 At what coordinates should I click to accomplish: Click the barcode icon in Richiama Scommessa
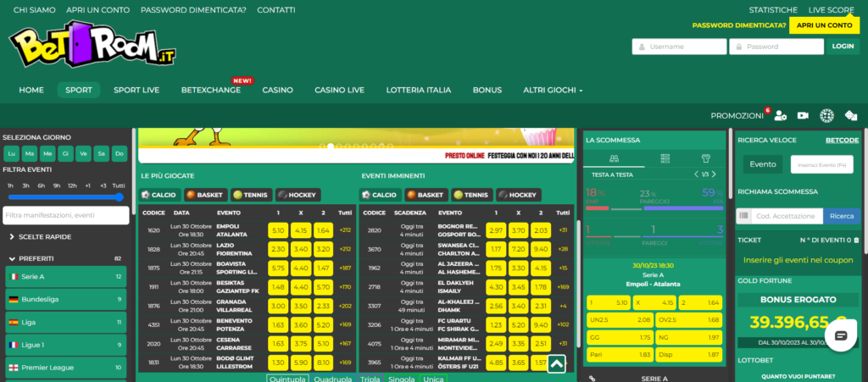(x=743, y=216)
